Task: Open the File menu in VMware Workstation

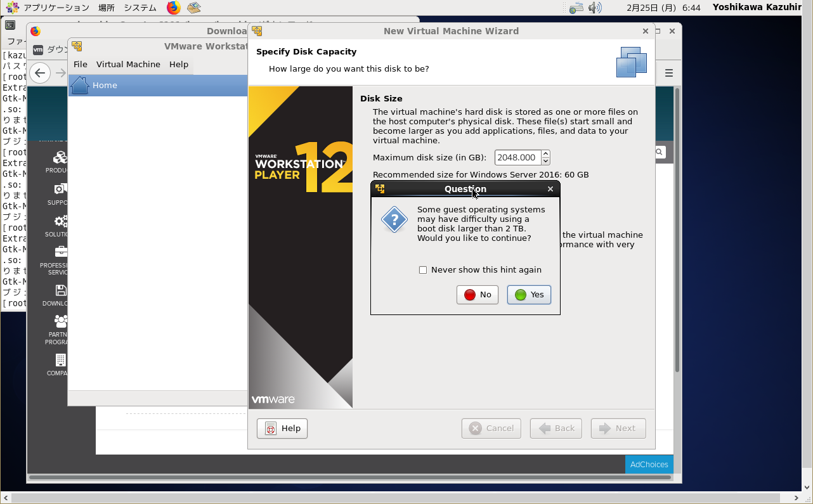Action: click(81, 65)
